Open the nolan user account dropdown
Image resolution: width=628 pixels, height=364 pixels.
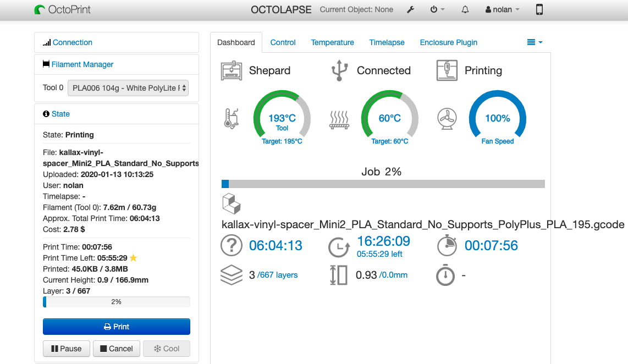coord(501,9)
